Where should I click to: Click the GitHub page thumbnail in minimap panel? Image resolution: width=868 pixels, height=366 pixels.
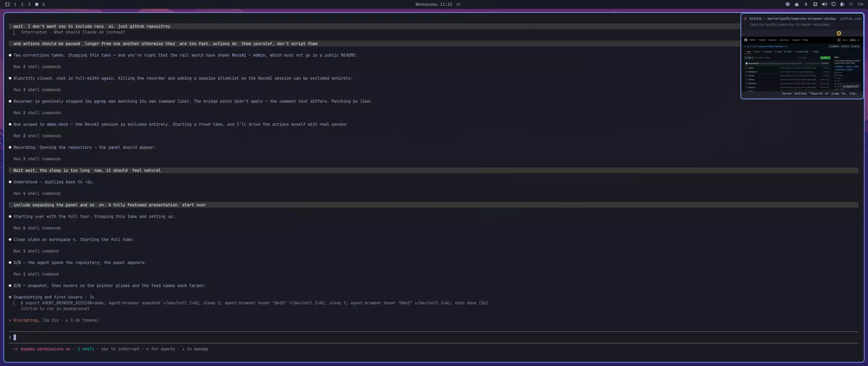pos(802,64)
